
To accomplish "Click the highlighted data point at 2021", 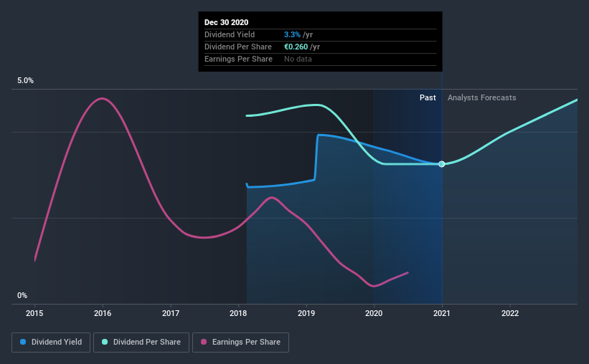I will point(442,164).
